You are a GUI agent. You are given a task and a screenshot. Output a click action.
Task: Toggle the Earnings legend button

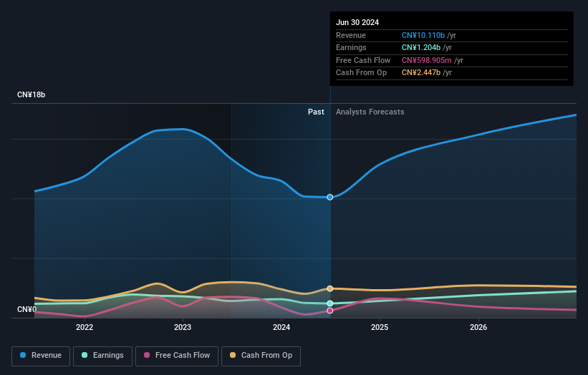tap(102, 356)
